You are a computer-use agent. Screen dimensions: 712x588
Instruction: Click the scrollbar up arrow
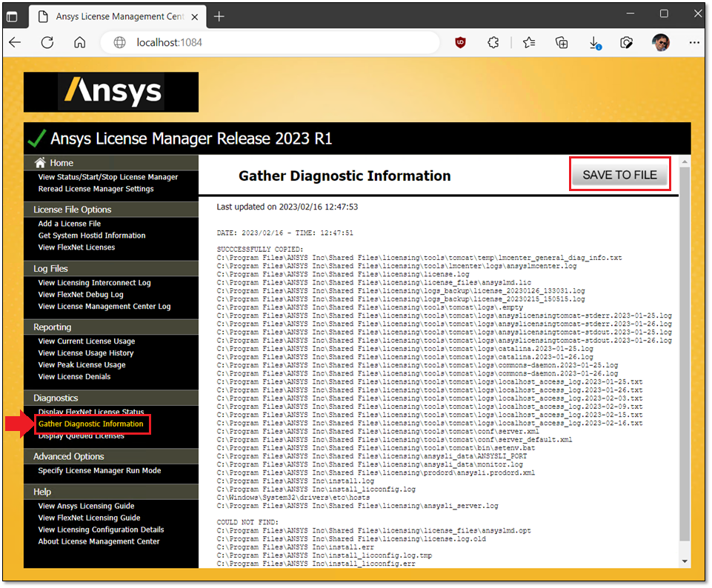coord(685,161)
